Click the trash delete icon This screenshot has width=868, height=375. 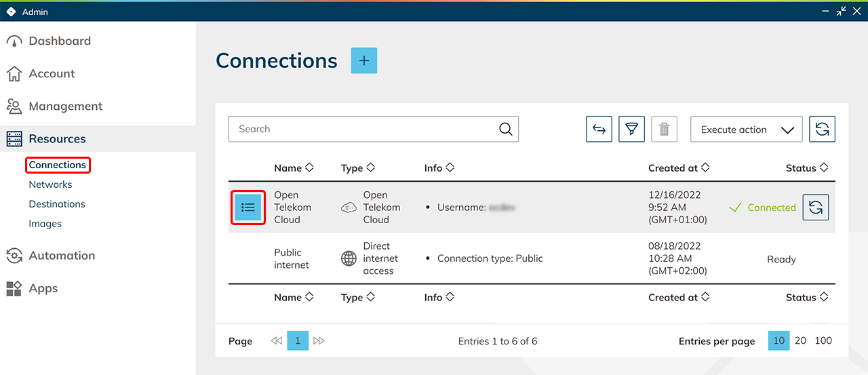coord(664,130)
